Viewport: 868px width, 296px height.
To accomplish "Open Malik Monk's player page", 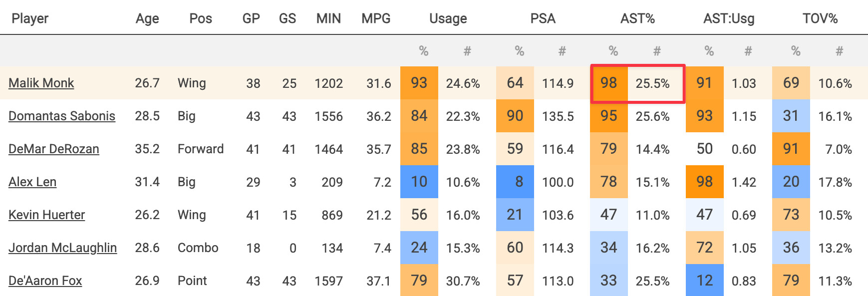I will coord(41,83).
